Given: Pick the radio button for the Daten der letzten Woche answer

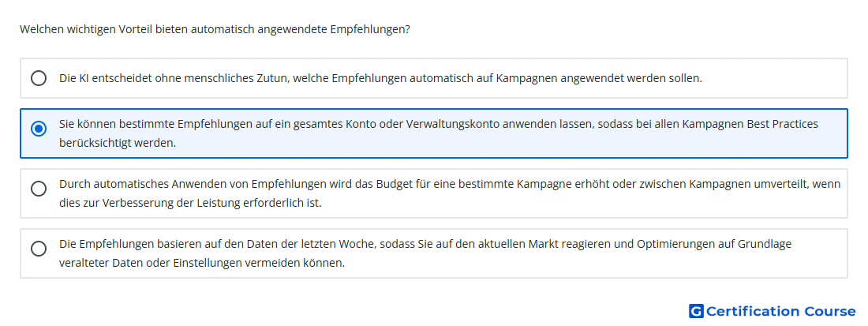Looking at the screenshot, I should 38,249.
